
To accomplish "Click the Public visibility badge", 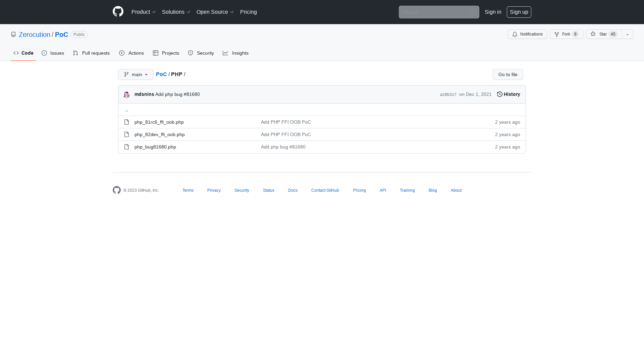I will (x=79, y=35).
